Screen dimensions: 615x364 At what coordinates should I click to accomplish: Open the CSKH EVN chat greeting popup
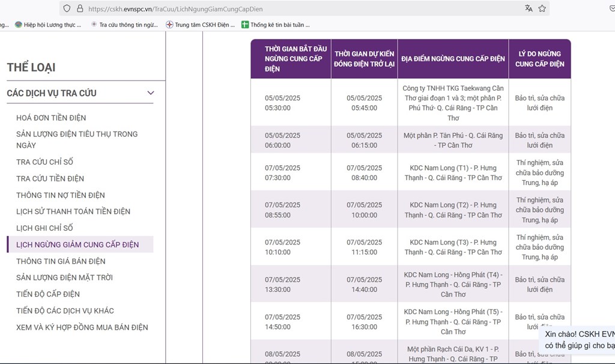[x=579, y=340]
